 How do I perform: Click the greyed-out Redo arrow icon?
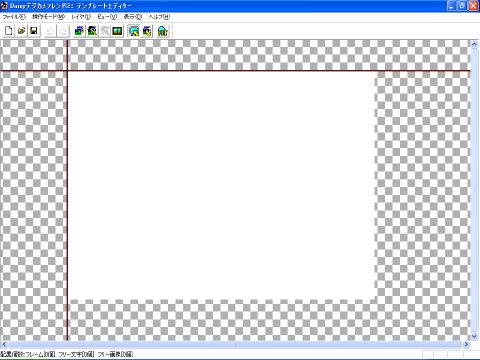[x=63, y=31]
